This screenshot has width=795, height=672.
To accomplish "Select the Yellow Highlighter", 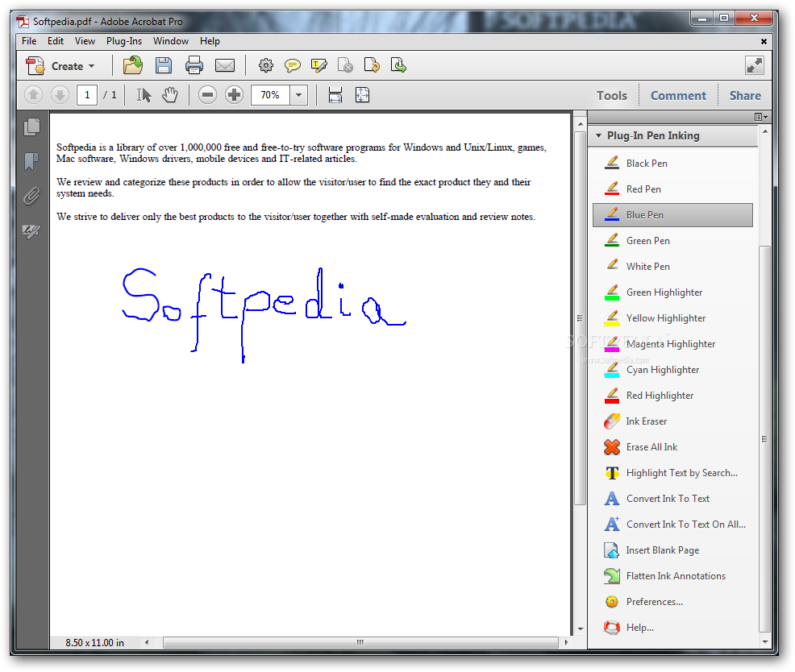I will (x=672, y=318).
